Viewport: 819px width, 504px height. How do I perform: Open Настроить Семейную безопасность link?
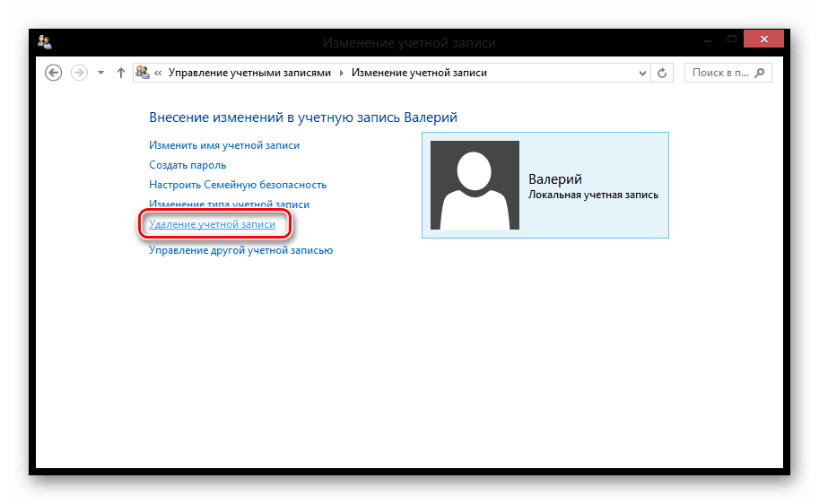tap(238, 185)
